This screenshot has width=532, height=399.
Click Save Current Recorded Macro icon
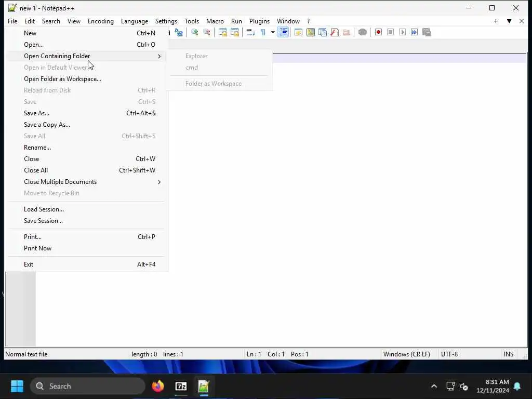427,32
